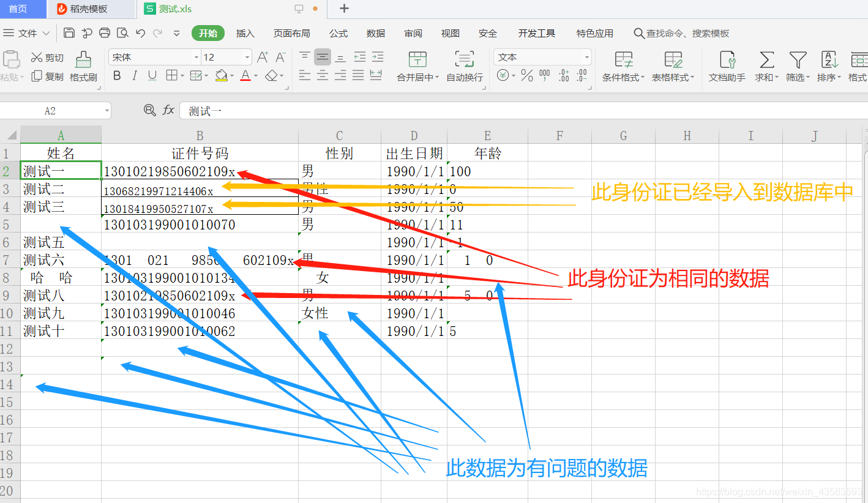Decrease font size with A- icon
The image size is (868, 503).
[280, 58]
